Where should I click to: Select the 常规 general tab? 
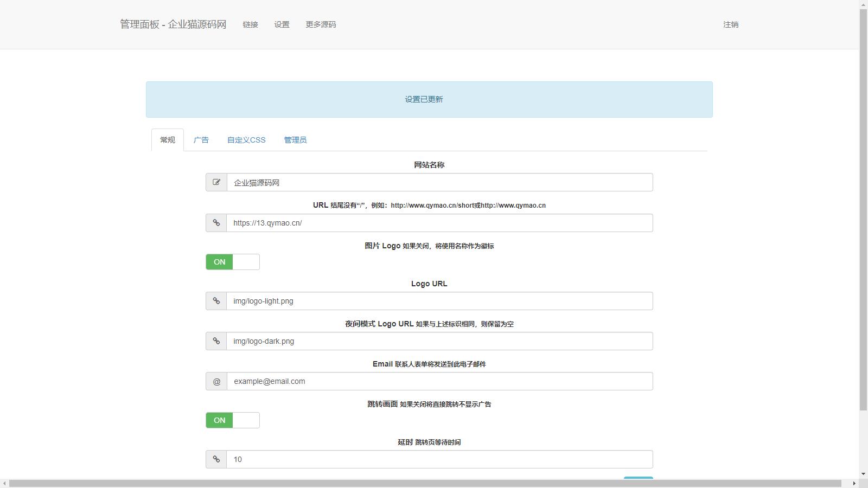[168, 140]
